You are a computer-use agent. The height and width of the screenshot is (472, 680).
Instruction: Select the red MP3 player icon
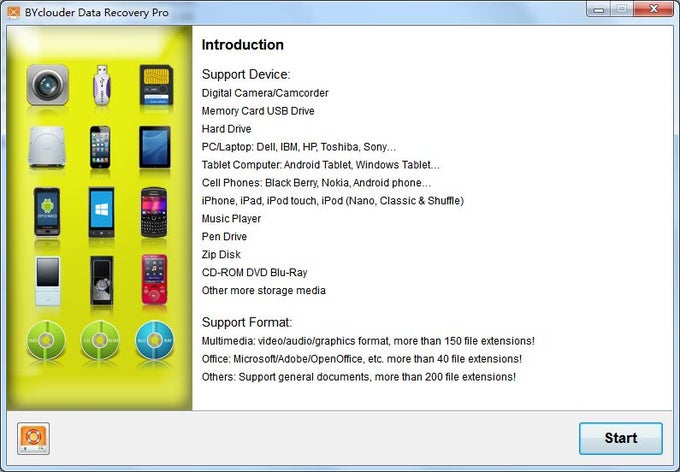154,279
